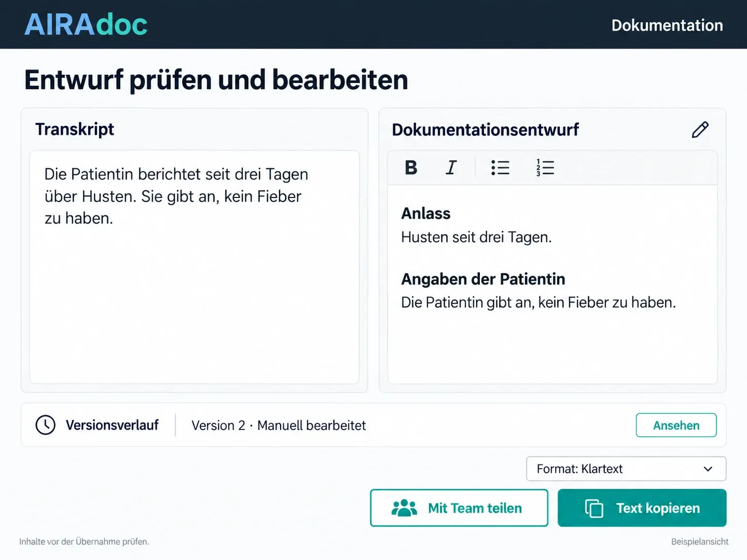The height and width of the screenshot is (560, 747).
Task: Click the Ansehen button
Action: coord(676,425)
